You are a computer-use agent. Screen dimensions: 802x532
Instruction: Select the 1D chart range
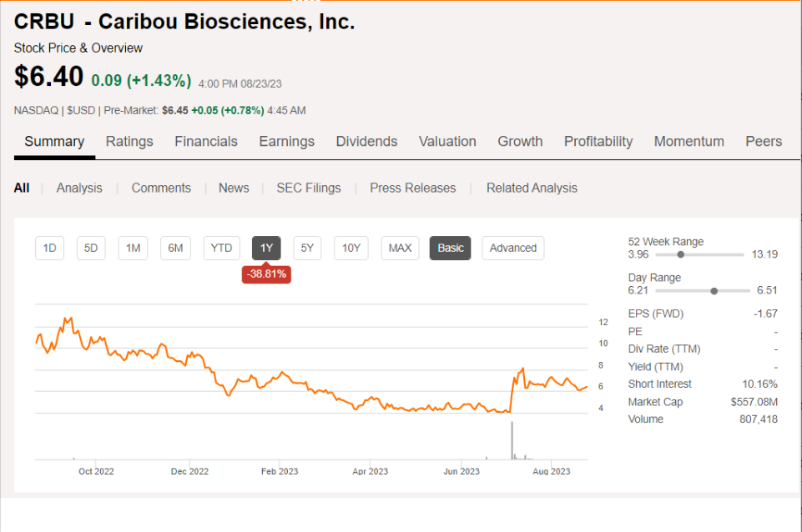49,248
